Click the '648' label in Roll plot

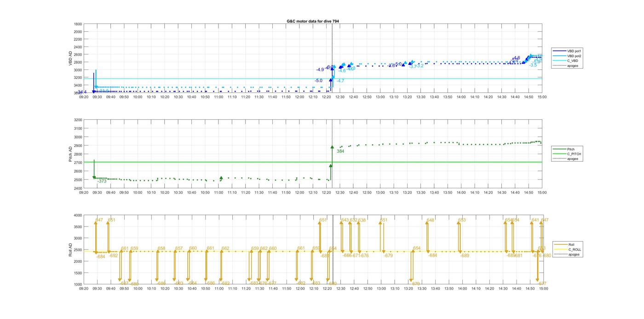coord(430,220)
